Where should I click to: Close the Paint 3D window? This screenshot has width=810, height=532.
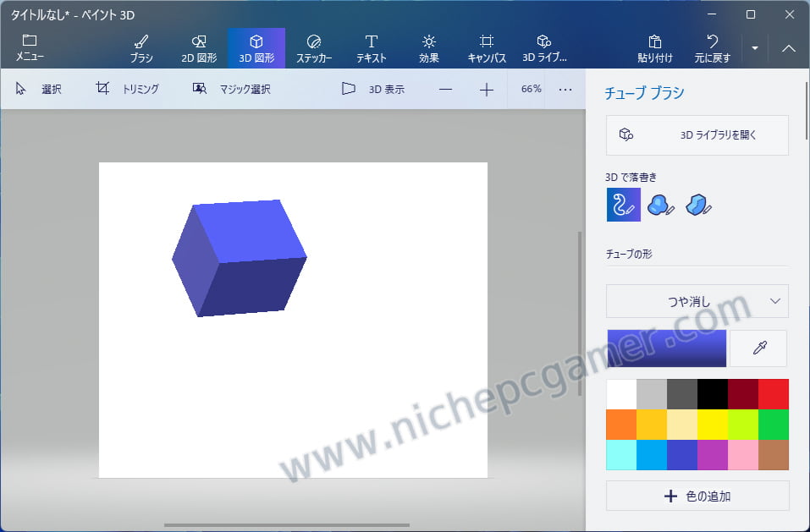tap(790, 14)
